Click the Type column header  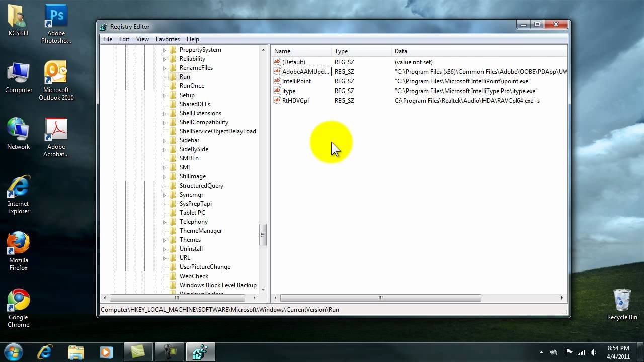[362, 51]
